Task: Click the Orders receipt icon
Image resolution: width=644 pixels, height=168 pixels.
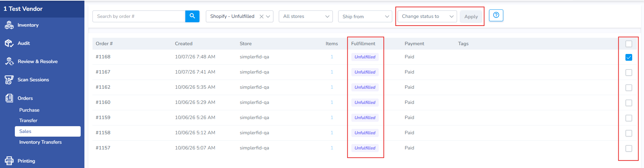Action: point(9,98)
